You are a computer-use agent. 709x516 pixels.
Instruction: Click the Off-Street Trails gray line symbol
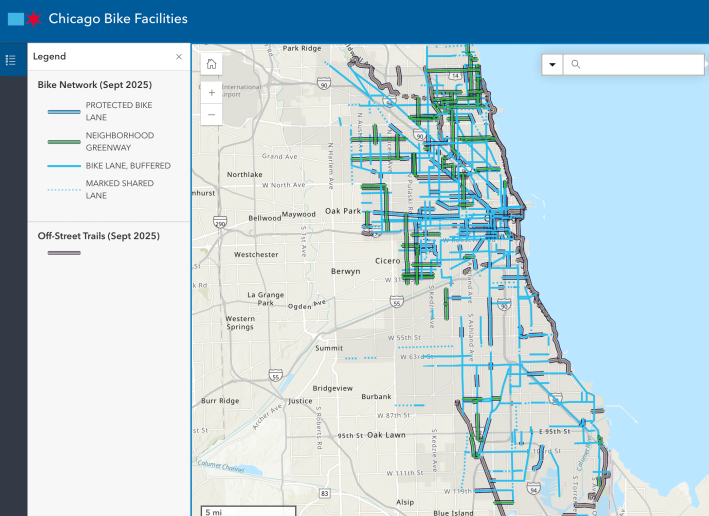click(x=64, y=253)
